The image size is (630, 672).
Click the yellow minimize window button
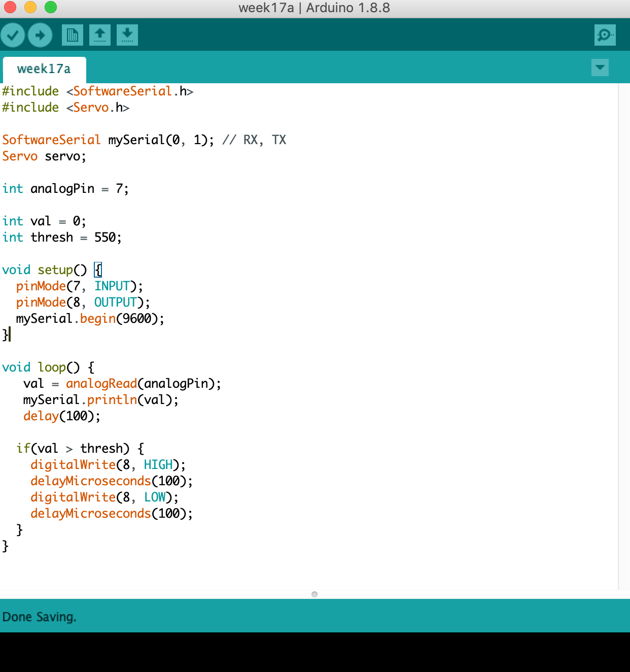[x=30, y=7]
